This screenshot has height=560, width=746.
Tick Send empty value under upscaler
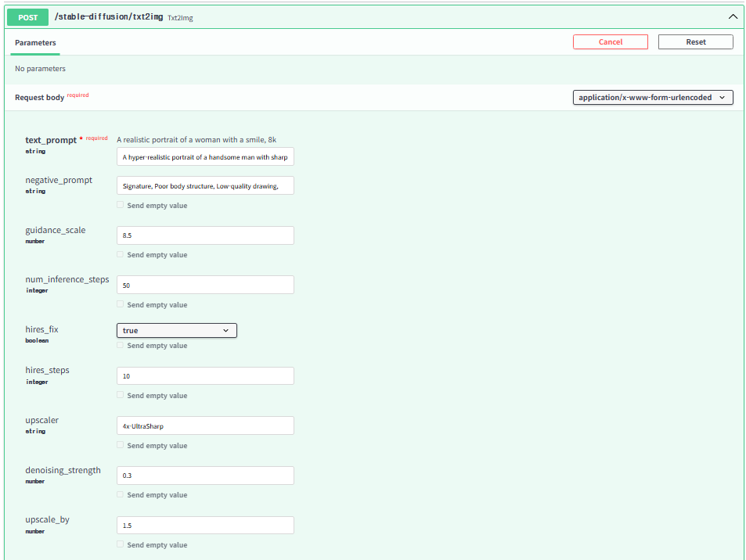pyautogui.click(x=121, y=445)
